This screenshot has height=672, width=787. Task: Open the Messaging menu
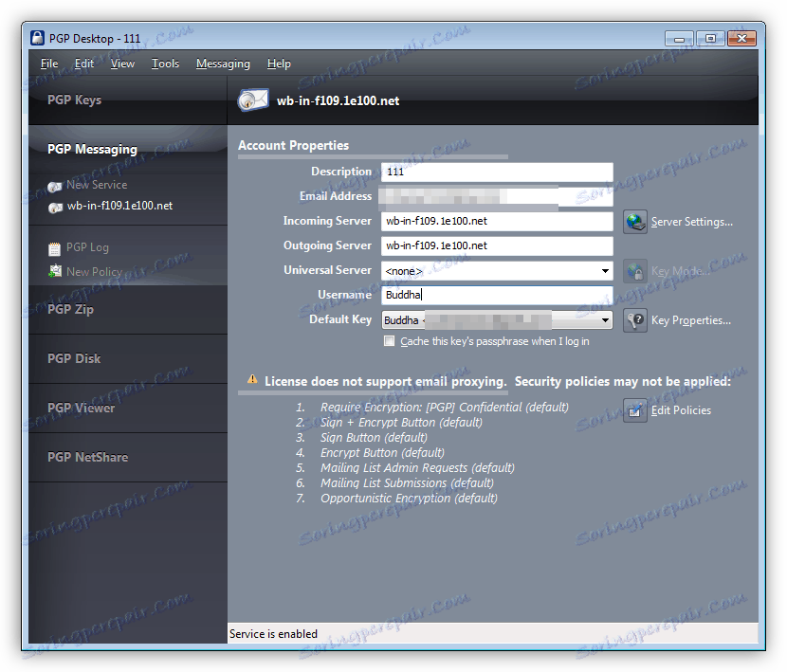[x=223, y=64]
